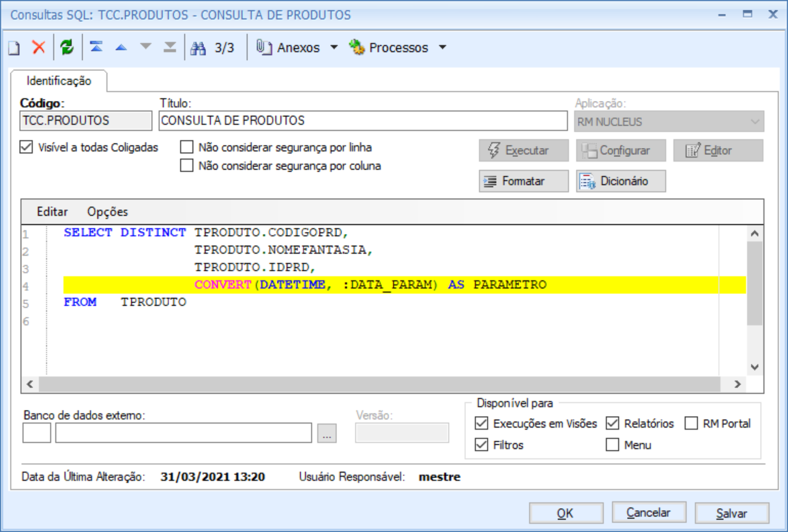The image size is (788, 532).
Task: Delete record with red X icon
Action: 39,47
